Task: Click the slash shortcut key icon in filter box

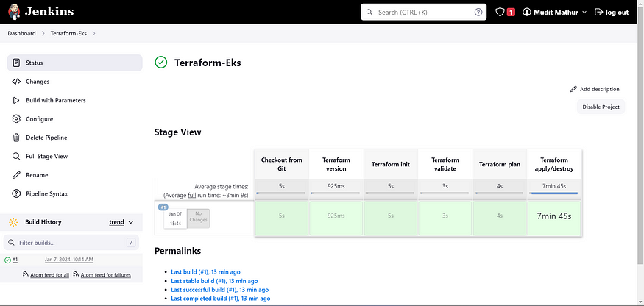Action: pos(131,243)
